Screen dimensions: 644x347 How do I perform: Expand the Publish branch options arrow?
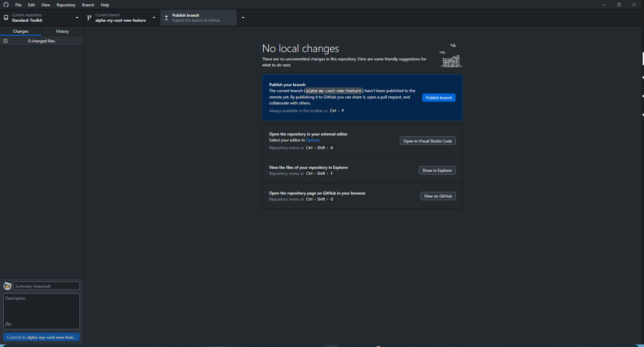pos(243,18)
